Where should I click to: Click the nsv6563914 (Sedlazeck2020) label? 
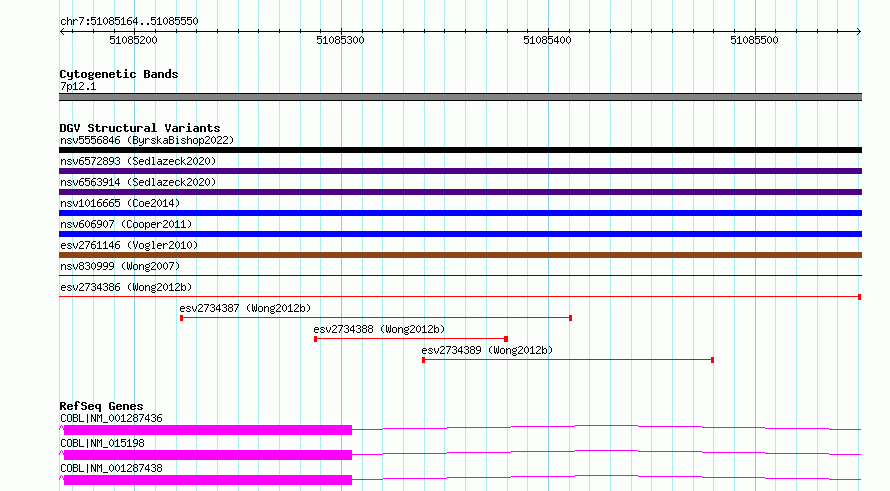pos(138,182)
